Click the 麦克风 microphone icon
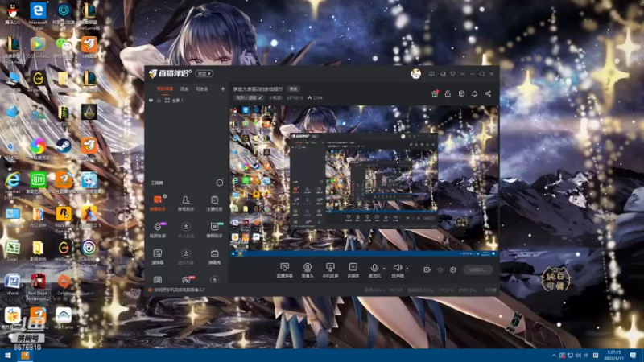The image size is (644, 362). [374, 268]
